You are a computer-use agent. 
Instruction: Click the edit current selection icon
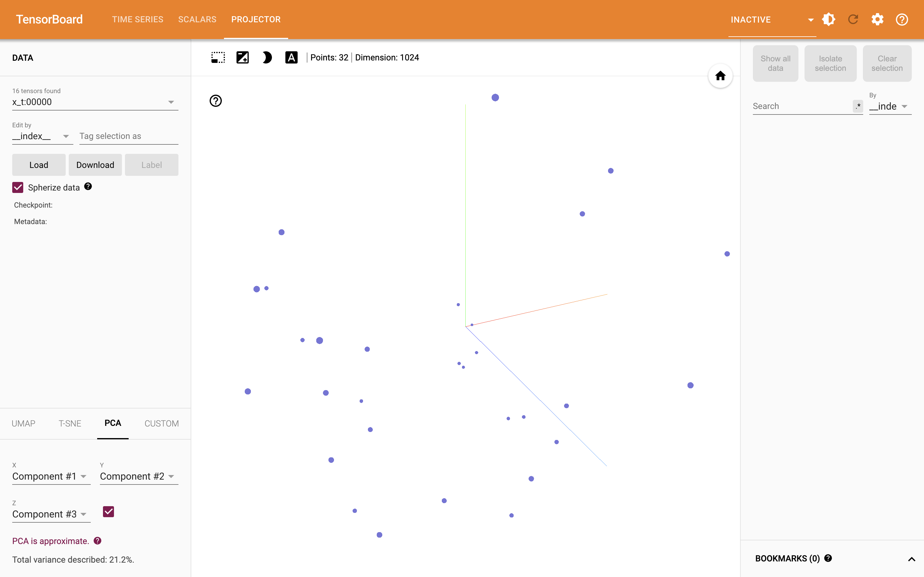click(242, 58)
